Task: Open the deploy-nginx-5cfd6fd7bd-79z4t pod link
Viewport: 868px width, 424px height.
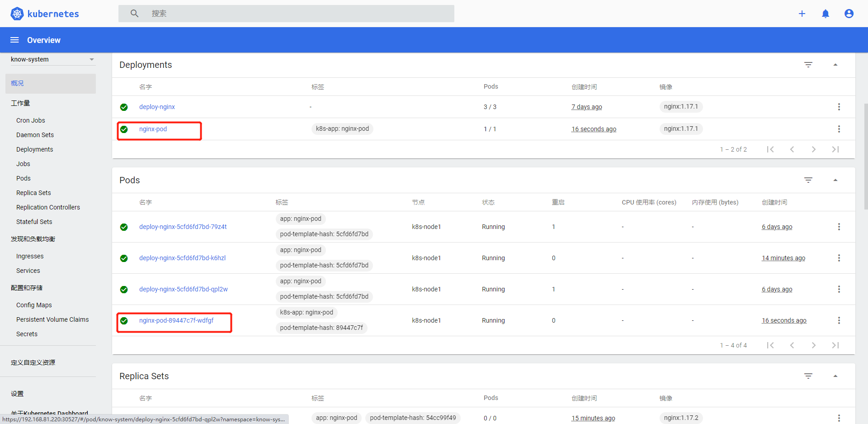Action: click(x=183, y=227)
